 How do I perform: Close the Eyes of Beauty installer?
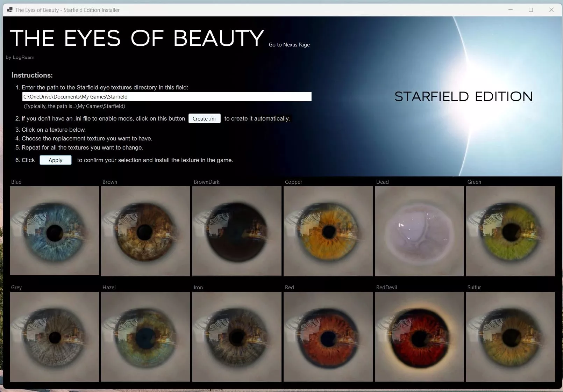[x=551, y=10]
